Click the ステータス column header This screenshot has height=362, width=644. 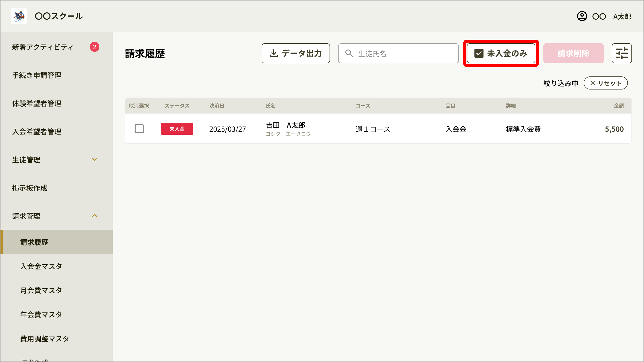pyautogui.click(x=177, y=106)
